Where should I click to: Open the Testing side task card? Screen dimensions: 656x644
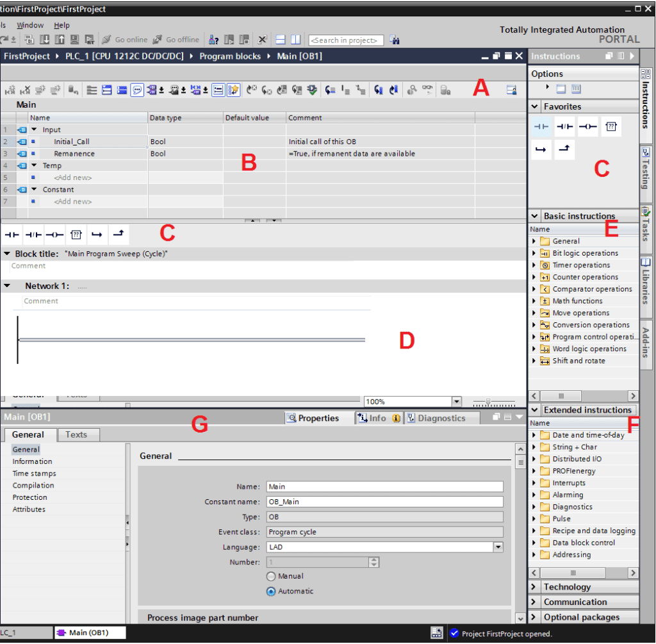(646, 168)
